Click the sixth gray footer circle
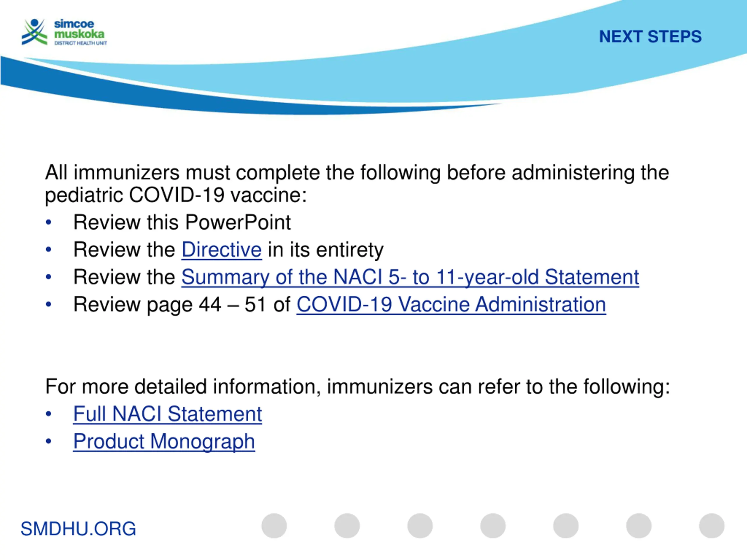This screenshot has height=560, width=747. [638, 526]
